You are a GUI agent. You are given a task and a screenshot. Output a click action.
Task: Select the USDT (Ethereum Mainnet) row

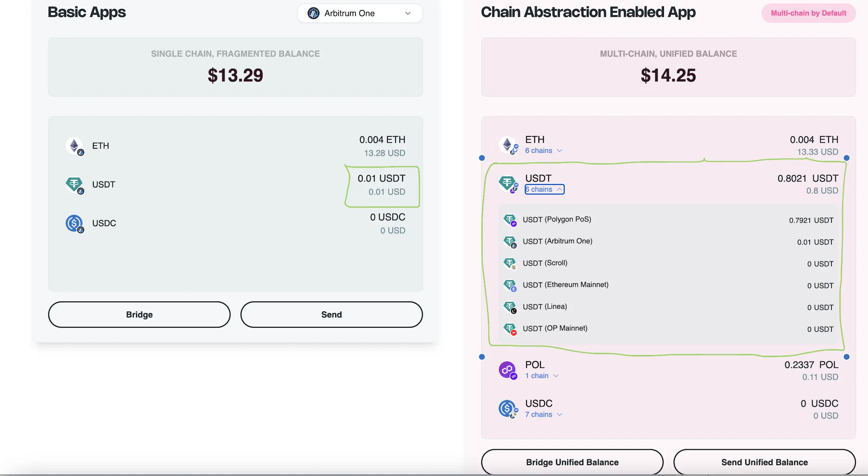pos(668,285)
